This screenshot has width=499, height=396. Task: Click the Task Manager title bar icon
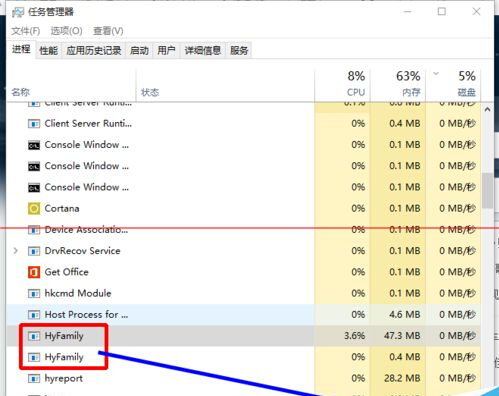(18, 12)
